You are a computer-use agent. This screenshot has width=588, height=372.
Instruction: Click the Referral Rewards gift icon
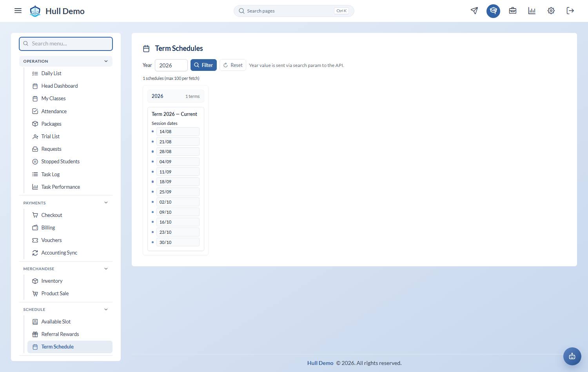[x=35, y=334]
